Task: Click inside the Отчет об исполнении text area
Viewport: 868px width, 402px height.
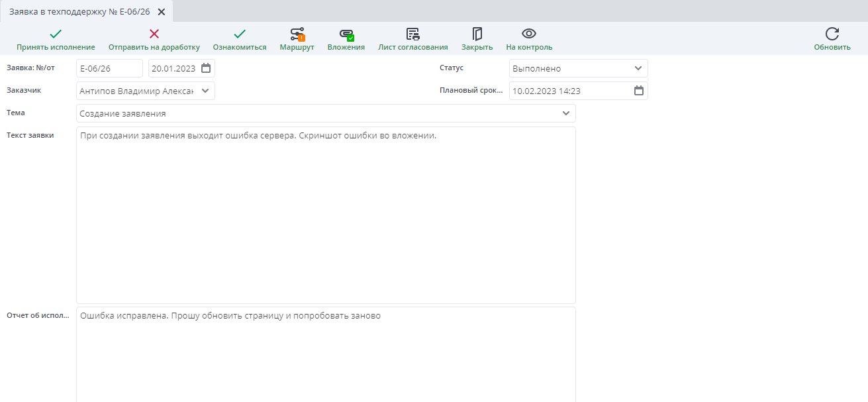Action: [326, 354]
